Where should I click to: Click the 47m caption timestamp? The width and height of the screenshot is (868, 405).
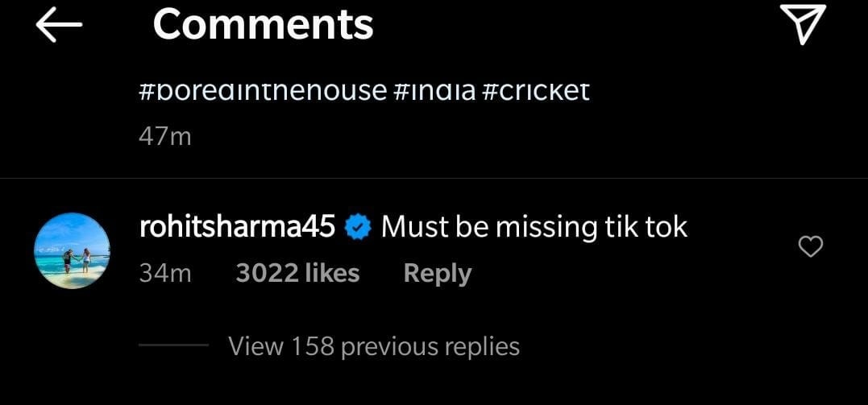(x=165, y=136)
